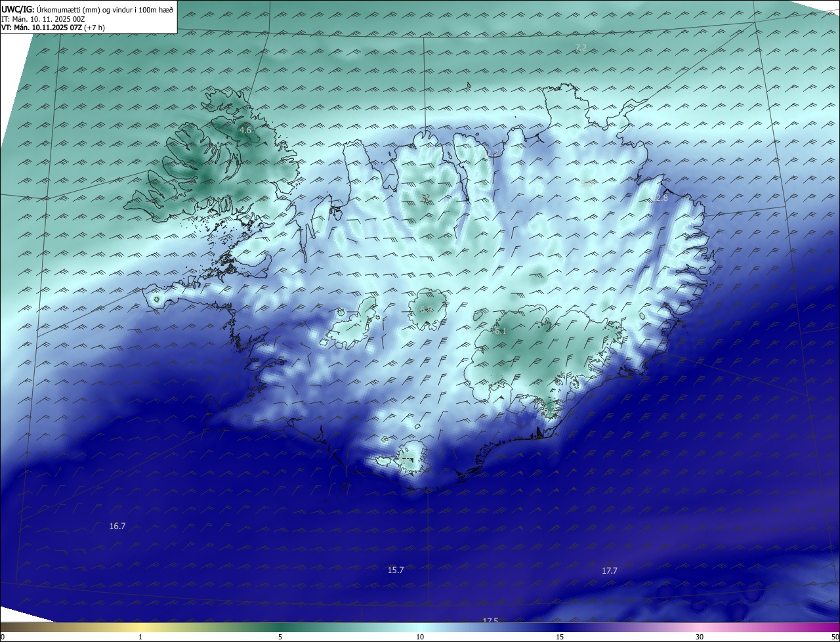Click the 9.0 value label on the map
The height and width of the screenshot is (642, 840).
(x=587, y=184)
